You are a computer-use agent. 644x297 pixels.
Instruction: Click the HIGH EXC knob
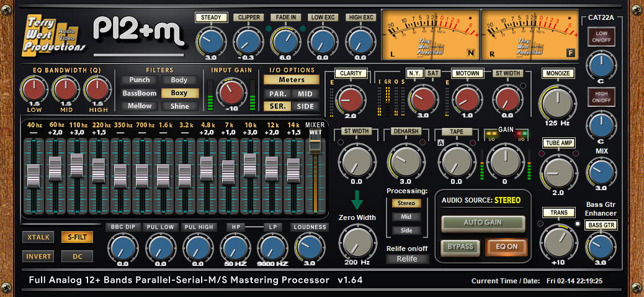360,41
